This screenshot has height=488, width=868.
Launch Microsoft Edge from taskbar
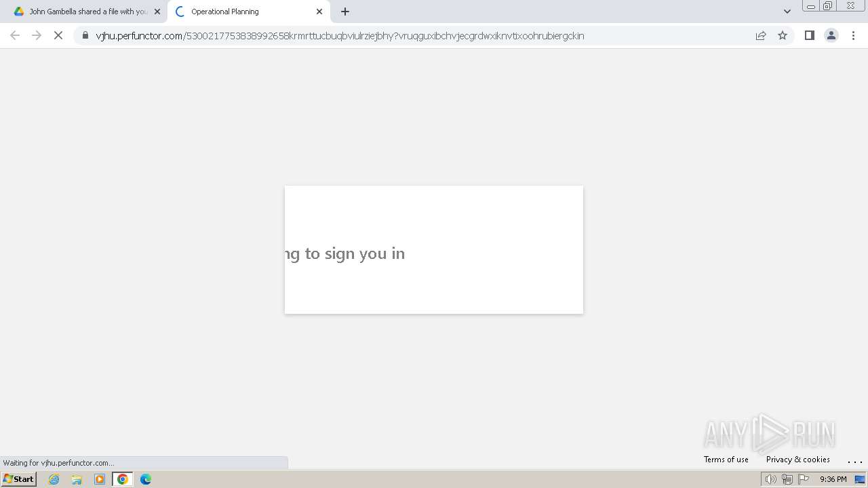146,479
